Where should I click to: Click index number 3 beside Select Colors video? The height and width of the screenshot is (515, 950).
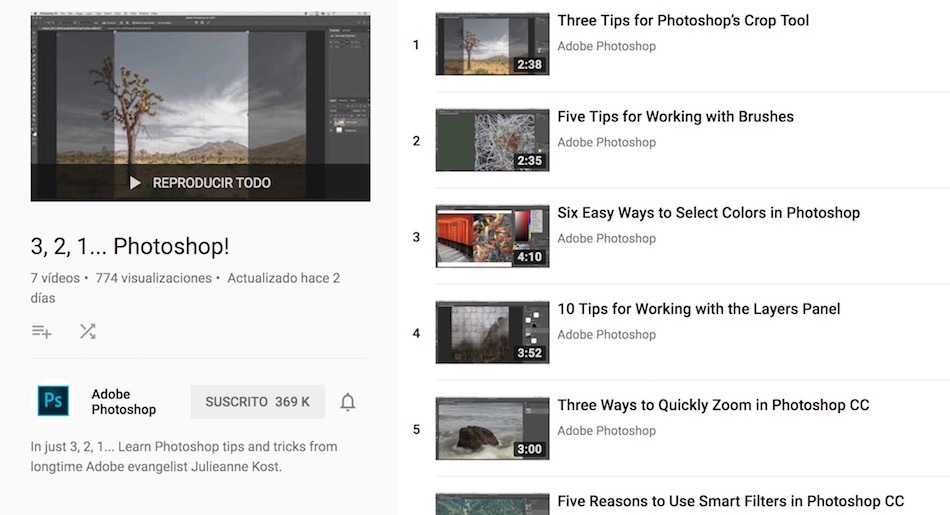(x=416, y=237)
